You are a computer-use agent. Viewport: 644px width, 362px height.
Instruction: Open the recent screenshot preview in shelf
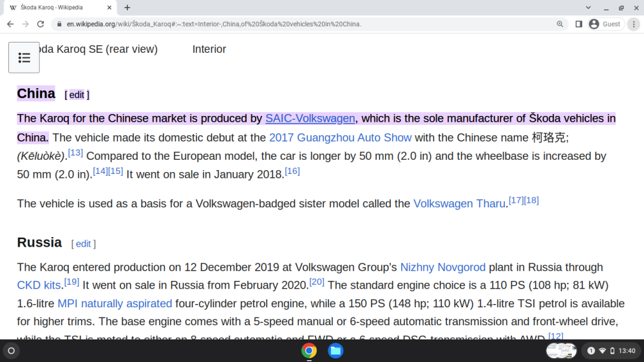pos(561,351)
